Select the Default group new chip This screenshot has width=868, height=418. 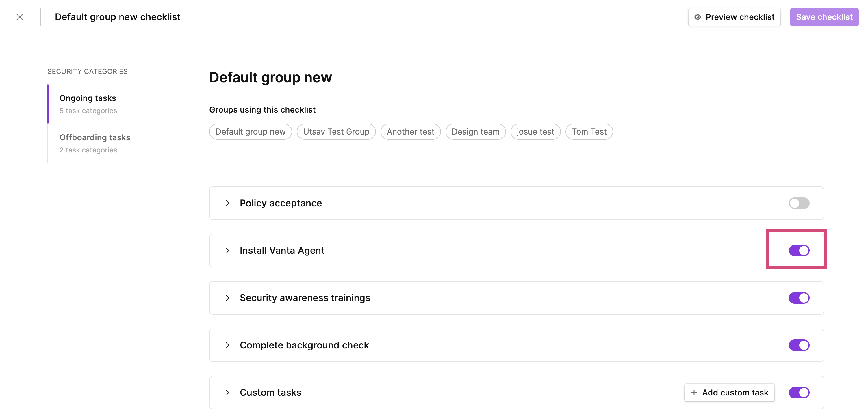pos(250,132)
